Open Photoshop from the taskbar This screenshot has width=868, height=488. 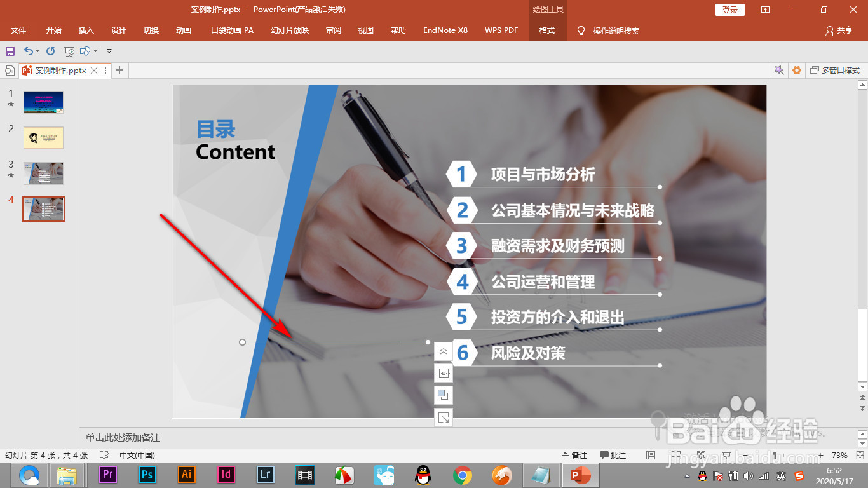147,475
